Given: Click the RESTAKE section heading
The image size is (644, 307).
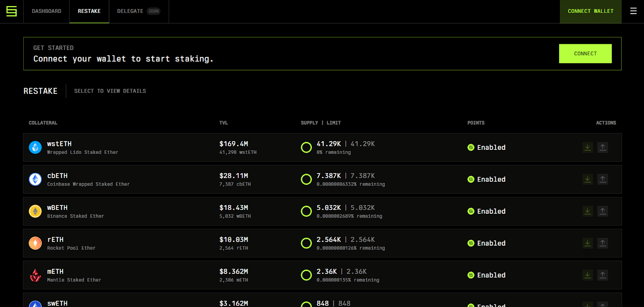Looking at the screenshot, I should click(41, 91).
